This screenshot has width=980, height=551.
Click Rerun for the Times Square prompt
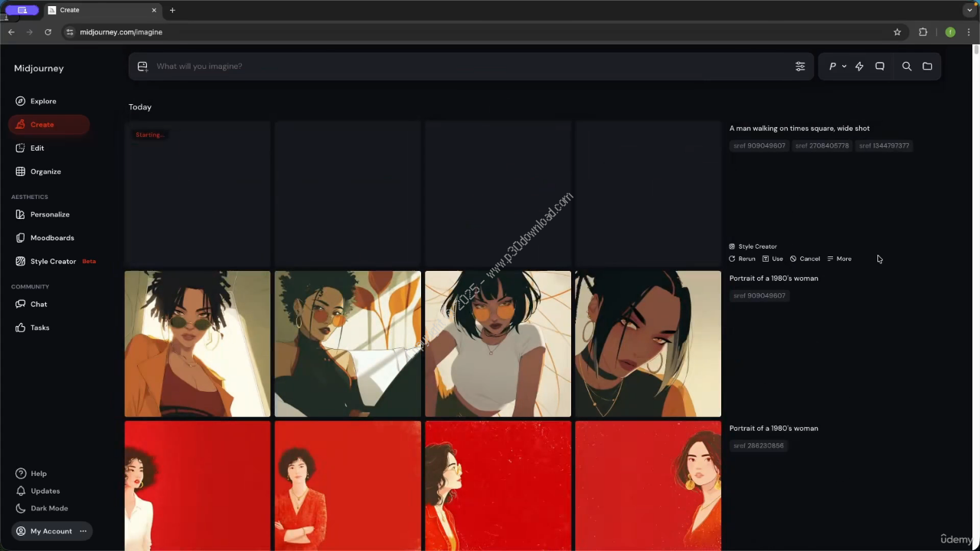(742, 259)
